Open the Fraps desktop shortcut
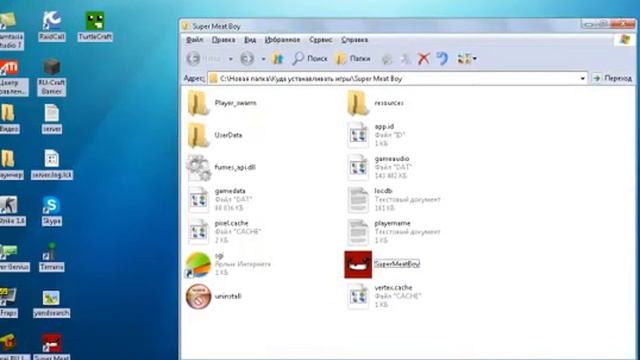 pos(9,302)
